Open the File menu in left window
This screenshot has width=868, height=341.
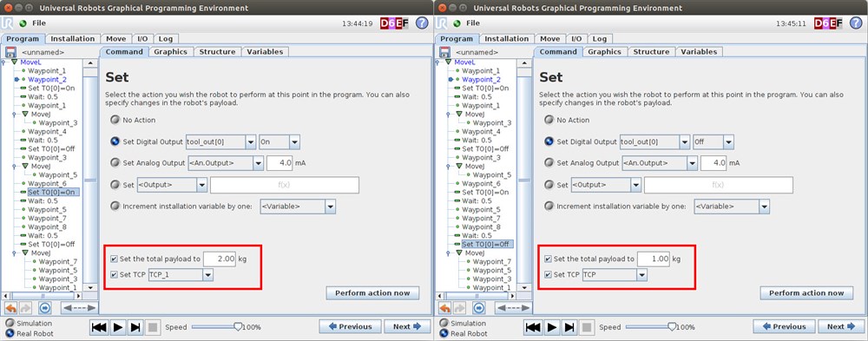click(39, 23)
